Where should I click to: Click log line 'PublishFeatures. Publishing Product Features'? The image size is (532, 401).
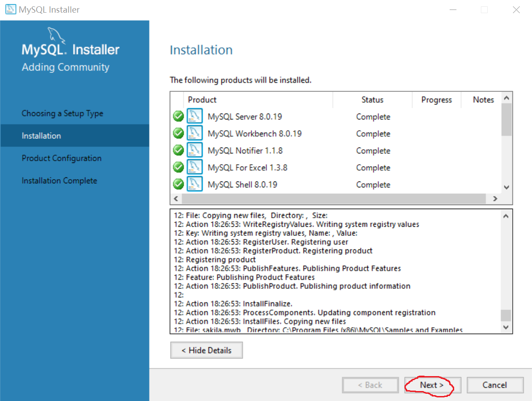(x=287, y=268)
